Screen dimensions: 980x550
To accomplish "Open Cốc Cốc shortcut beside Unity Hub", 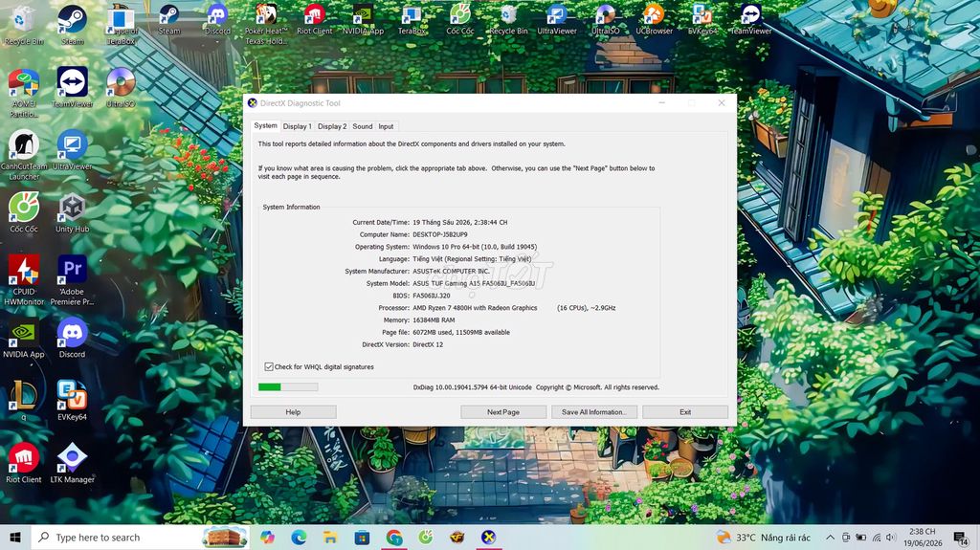I will 24,212.
